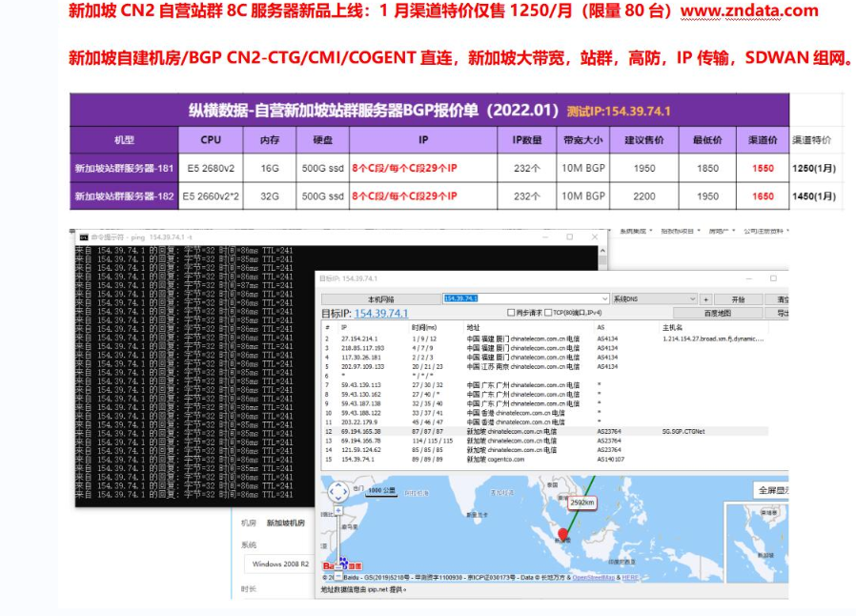Select hop row 27.154.214.1
This screenshot has height=616, width=856.
click(x=544, y=339)
